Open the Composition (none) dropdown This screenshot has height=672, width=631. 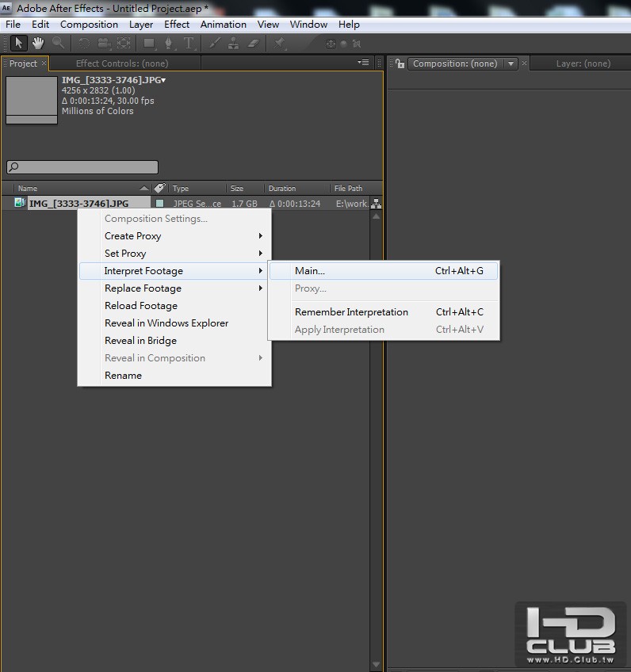point(463,63)
